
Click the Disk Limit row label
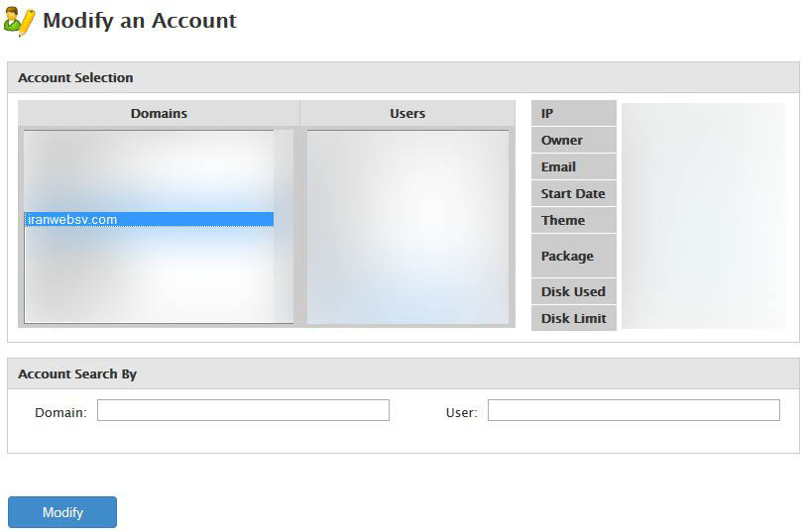tap(573, 318)
